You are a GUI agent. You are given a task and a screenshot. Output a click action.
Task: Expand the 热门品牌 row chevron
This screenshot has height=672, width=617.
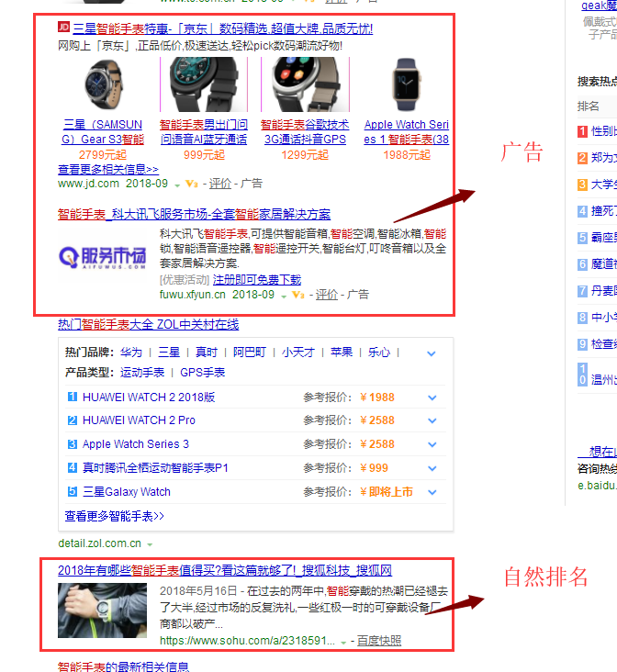(432, 353)
